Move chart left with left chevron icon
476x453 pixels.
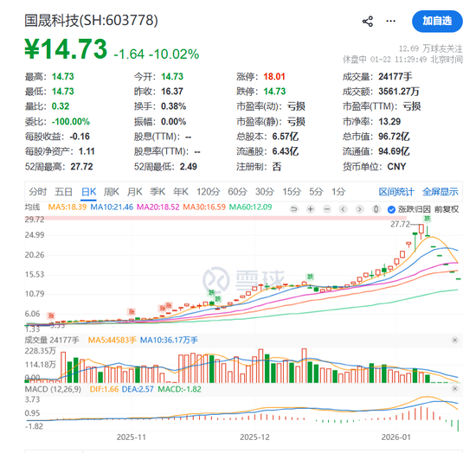(343, 209)
